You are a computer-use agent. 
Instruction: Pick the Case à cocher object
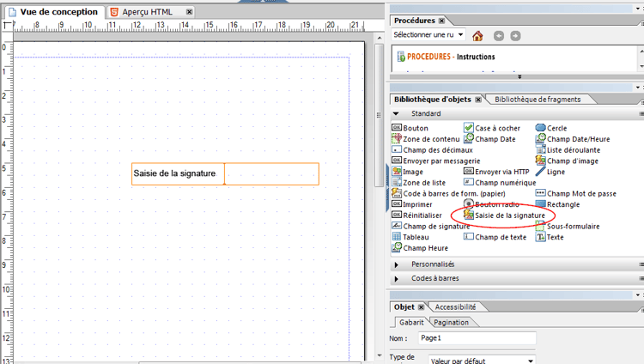tap(492, 128)
